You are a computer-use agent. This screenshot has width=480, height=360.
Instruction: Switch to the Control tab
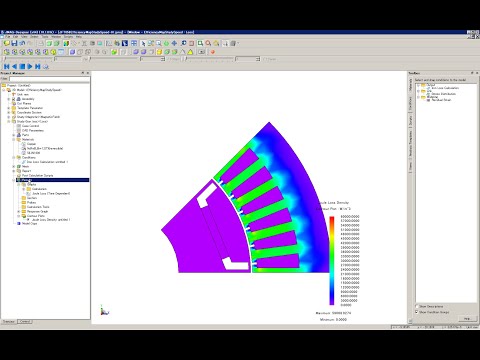point(25,322)
